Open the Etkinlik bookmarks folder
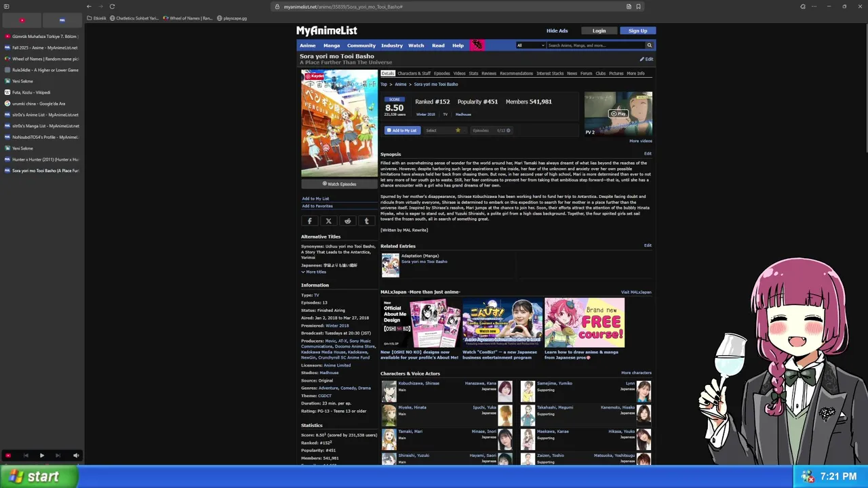Image resolution: width=868 pixels, height=488 pixels. (97, 18)
